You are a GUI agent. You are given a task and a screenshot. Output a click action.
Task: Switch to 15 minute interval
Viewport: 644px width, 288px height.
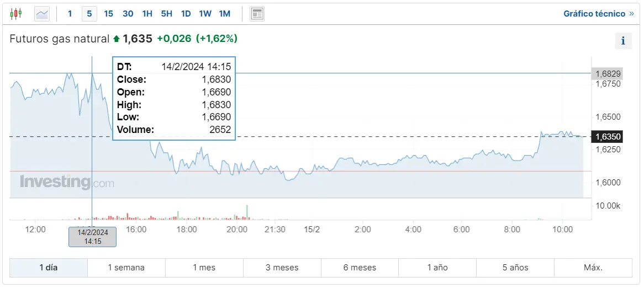click(x=108, y=14)
